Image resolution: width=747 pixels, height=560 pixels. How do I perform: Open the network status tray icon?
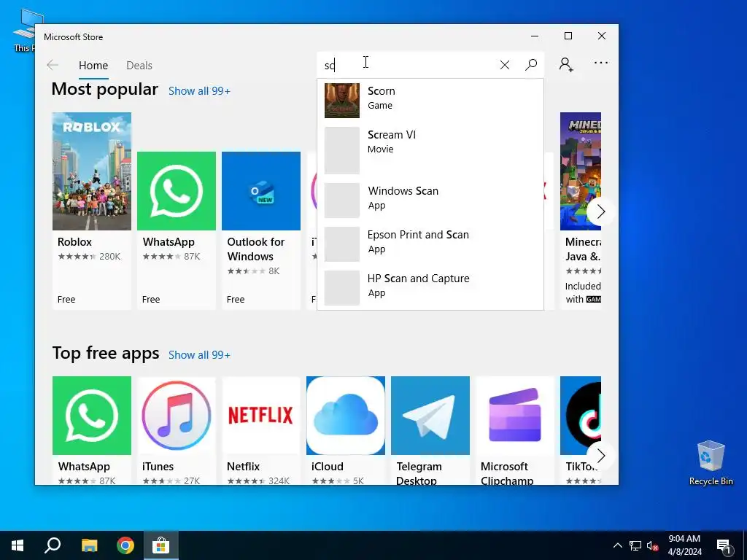click(635, 545)
